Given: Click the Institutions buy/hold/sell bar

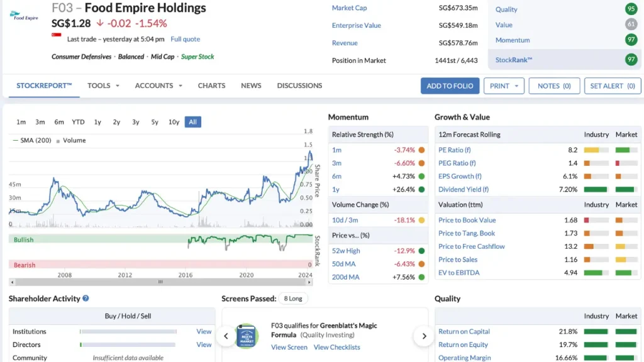Looking at the screenshot, I should point(128,332).
